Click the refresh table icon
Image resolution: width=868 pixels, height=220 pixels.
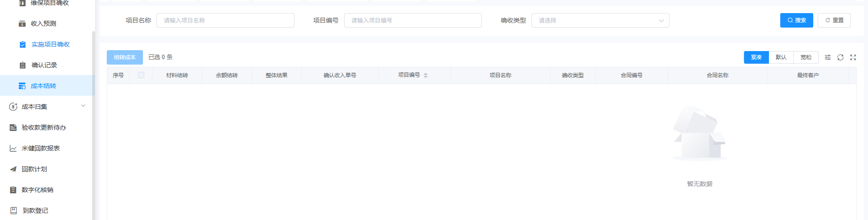[840, 57]
